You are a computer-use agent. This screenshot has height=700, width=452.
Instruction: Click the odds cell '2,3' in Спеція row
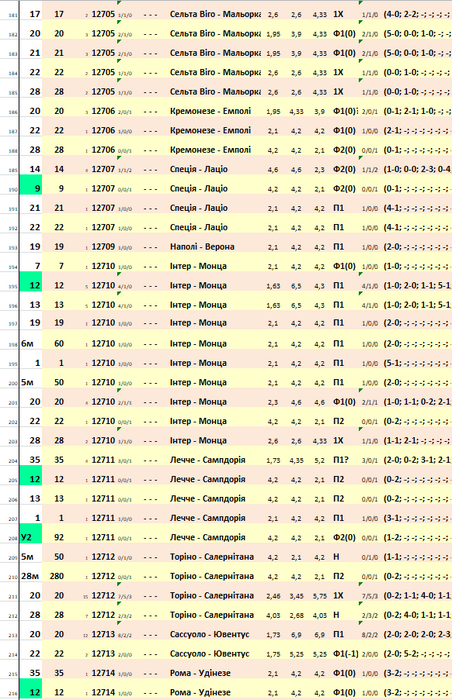point(320,170)
